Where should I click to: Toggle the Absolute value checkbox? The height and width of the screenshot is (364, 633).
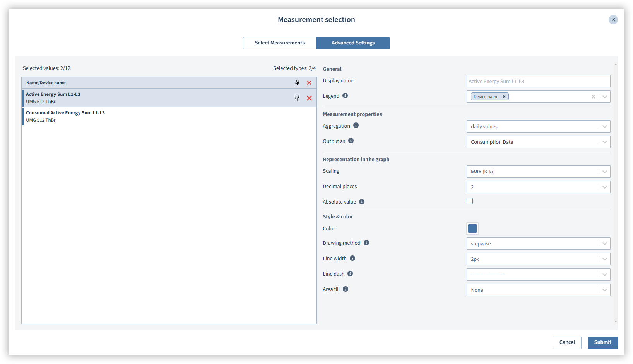469,201
